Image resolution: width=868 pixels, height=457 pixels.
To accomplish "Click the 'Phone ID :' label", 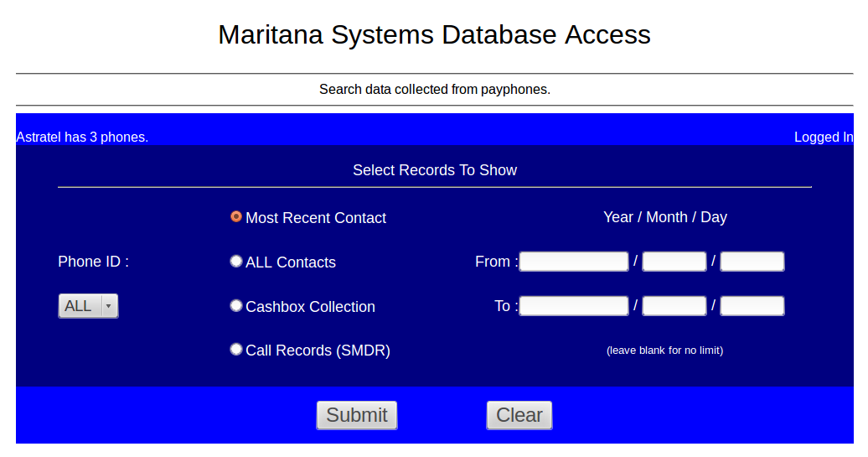I will click(93, 262).
